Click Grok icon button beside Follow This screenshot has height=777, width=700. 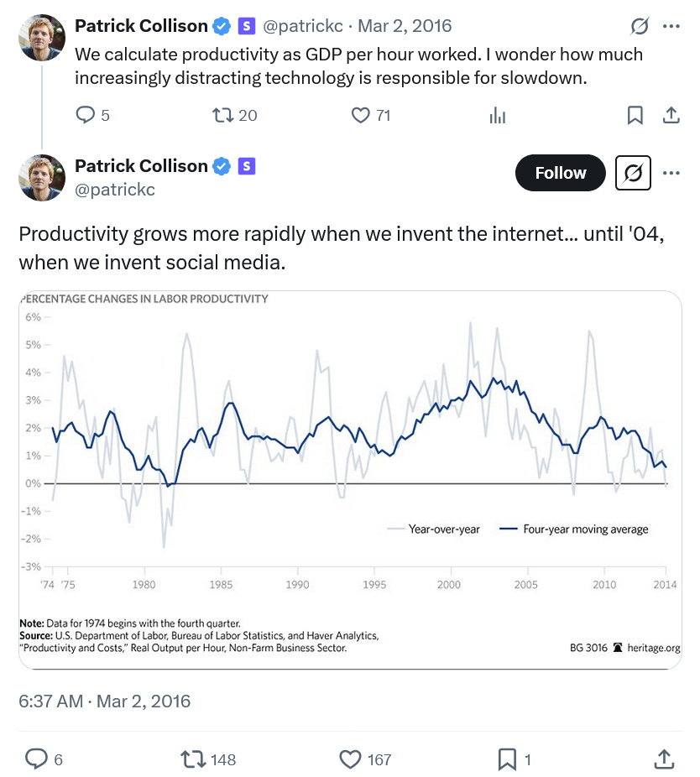634,173
